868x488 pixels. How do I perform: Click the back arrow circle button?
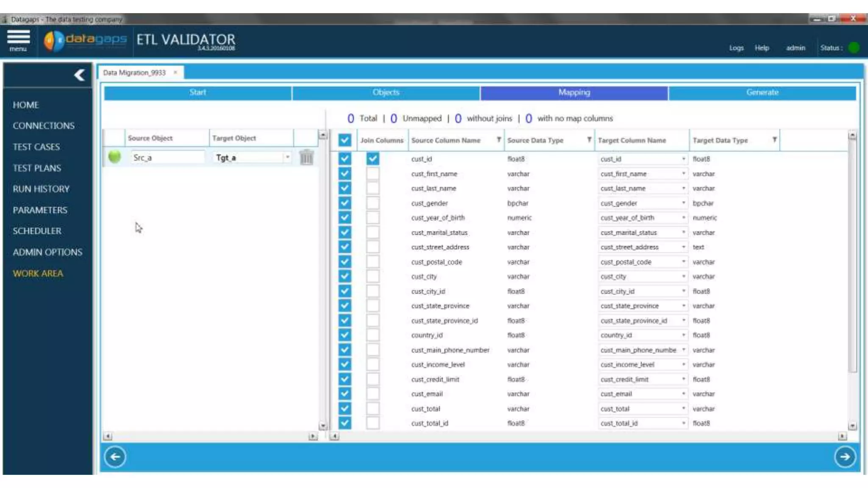(x=115, y=457)
